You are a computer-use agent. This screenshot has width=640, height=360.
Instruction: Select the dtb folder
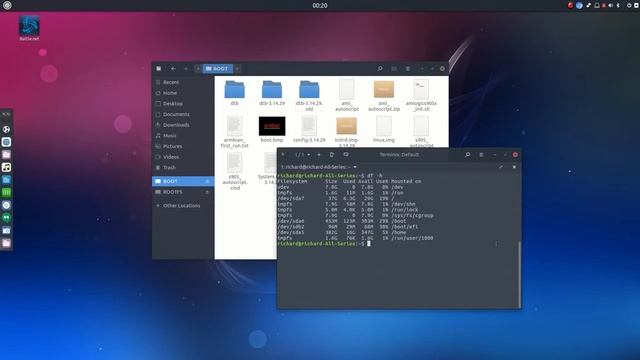pos(235,93)
